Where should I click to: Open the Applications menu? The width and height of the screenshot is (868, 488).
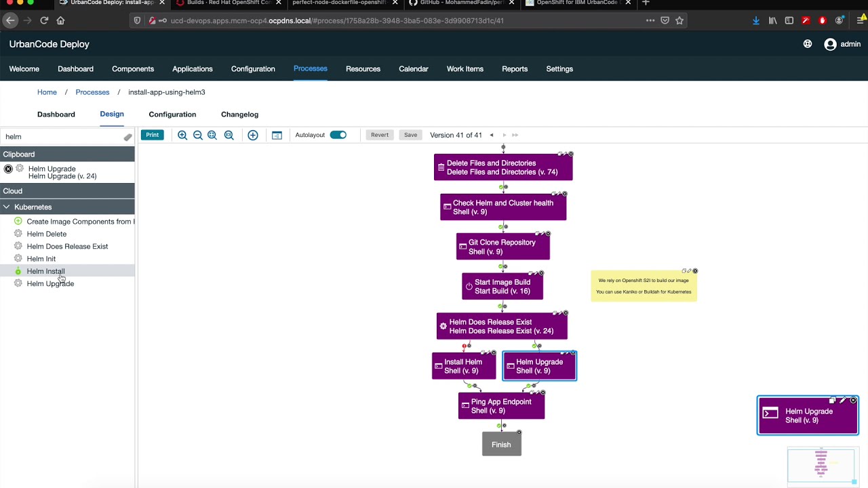193,68
